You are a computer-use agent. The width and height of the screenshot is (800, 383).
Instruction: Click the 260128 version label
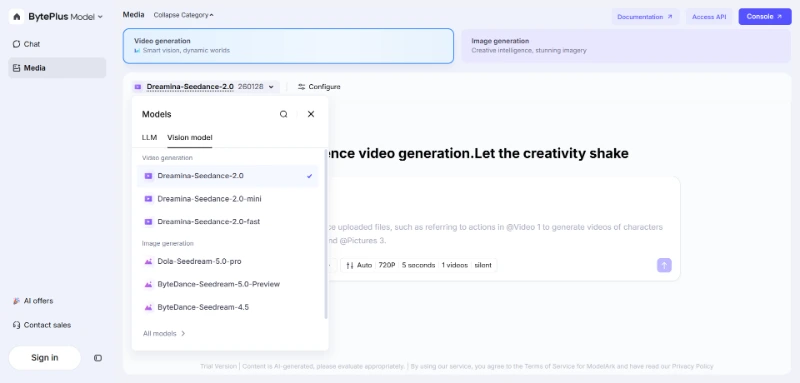(x=251, y=87)
